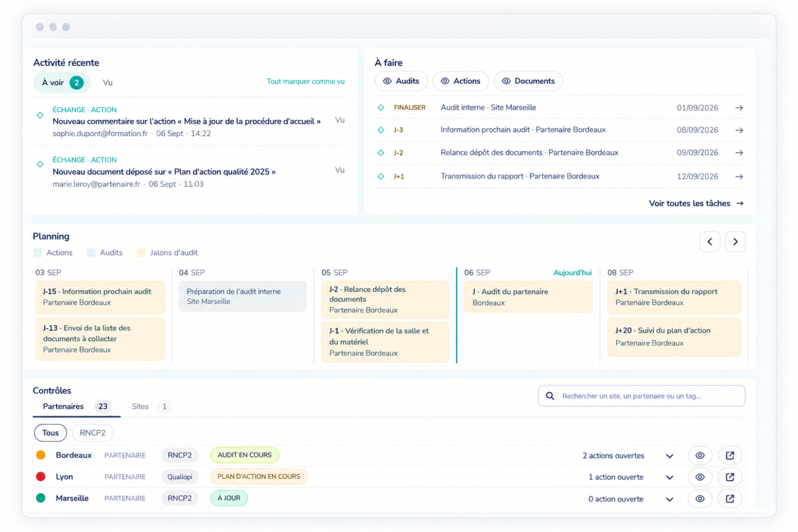This screenshot has height=532, width=798.
Task: Expand Lyon row with 1 action ouverte
Action: pyautogui.click(x=670, y=477)
